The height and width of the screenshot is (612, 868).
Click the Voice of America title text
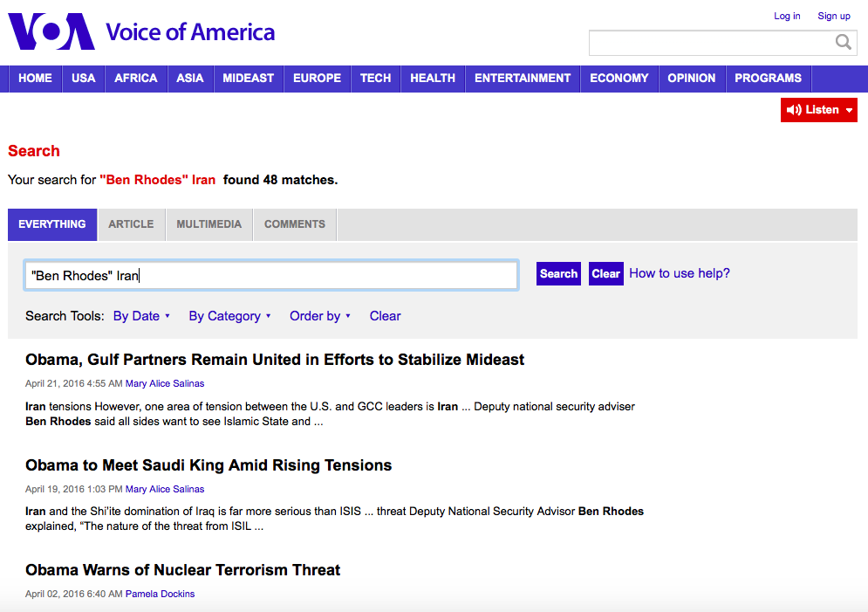point(190,32)
